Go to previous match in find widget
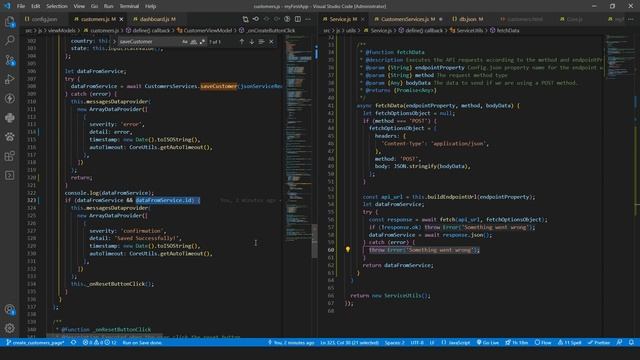Viewport: 640px width, 360px height. coord(242,42)
